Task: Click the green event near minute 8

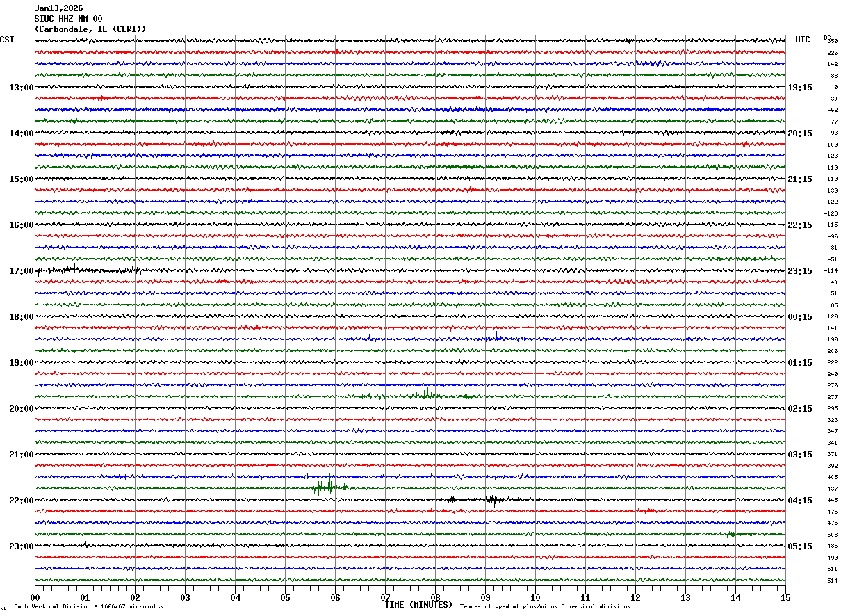Action: pyautogui.click(x=425, y=395)
